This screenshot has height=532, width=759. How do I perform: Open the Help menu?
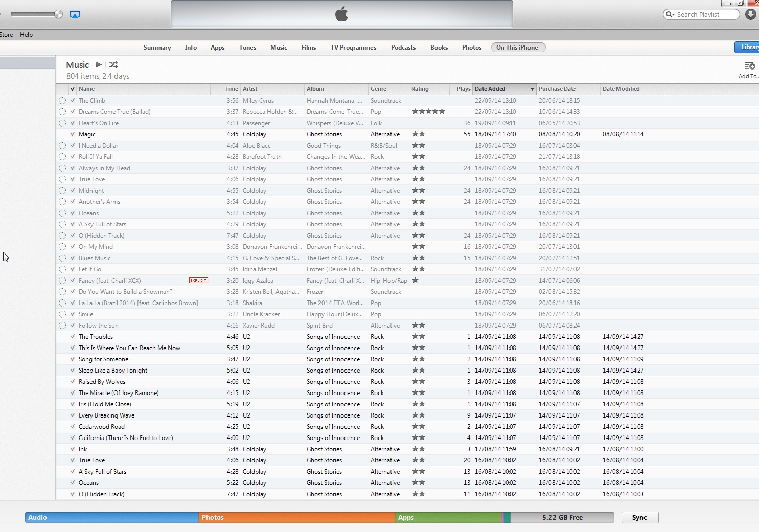(x=26, y=35)
